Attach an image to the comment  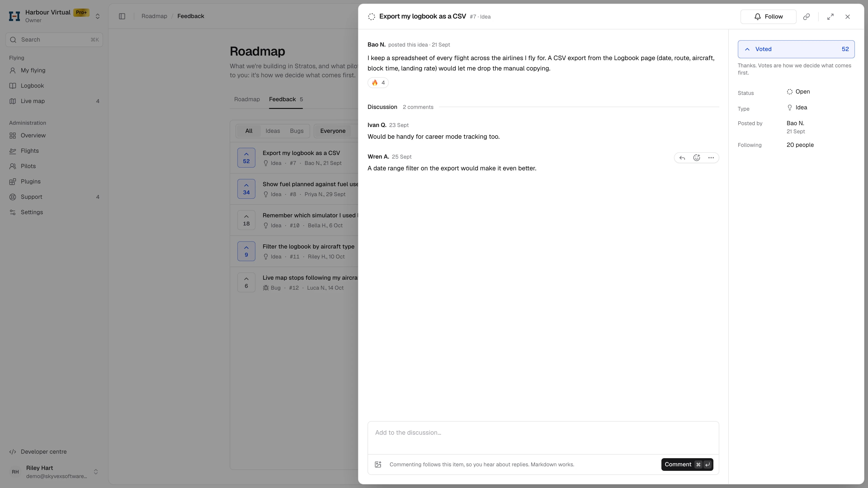coord(378,465)
